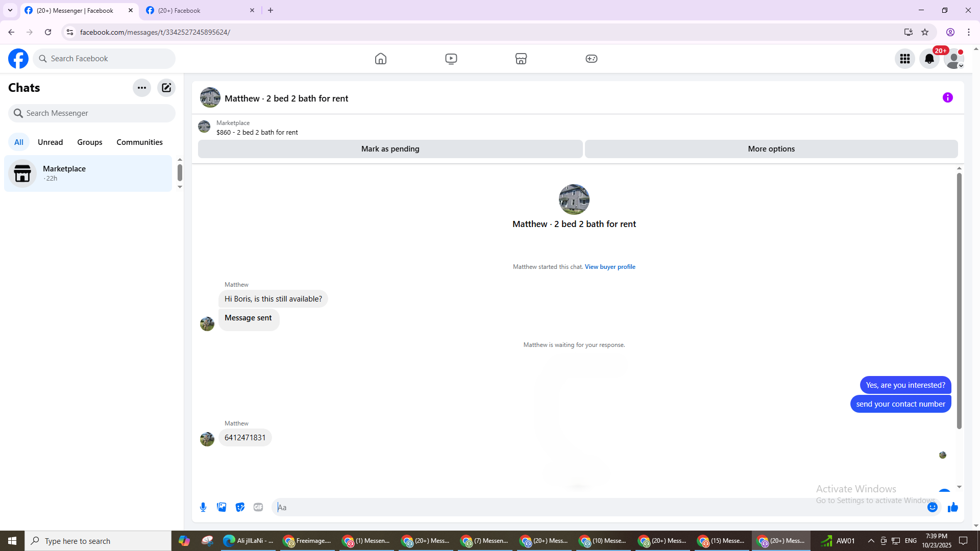Switch to the Unread chats tab
Screen dimensions: 980x551
(x=50, y=142)
